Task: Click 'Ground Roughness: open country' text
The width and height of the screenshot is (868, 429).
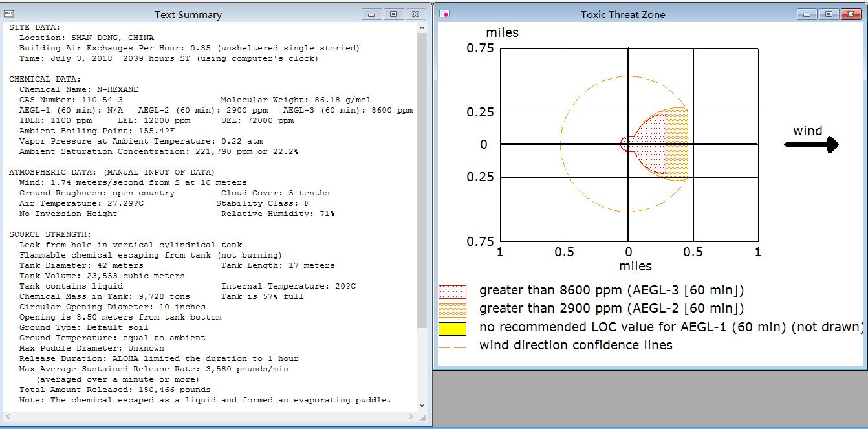Action: pos(97,193)
